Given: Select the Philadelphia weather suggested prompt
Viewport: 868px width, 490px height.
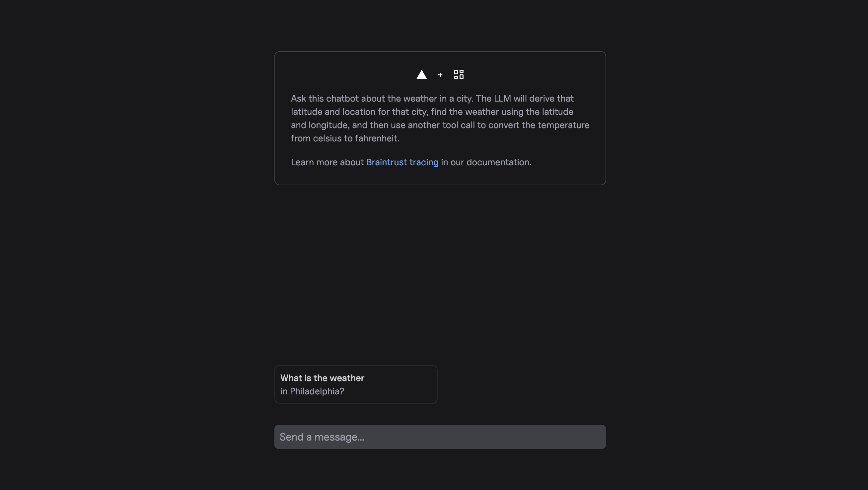Looking at the screenshot, I should (x=355, y=384).
